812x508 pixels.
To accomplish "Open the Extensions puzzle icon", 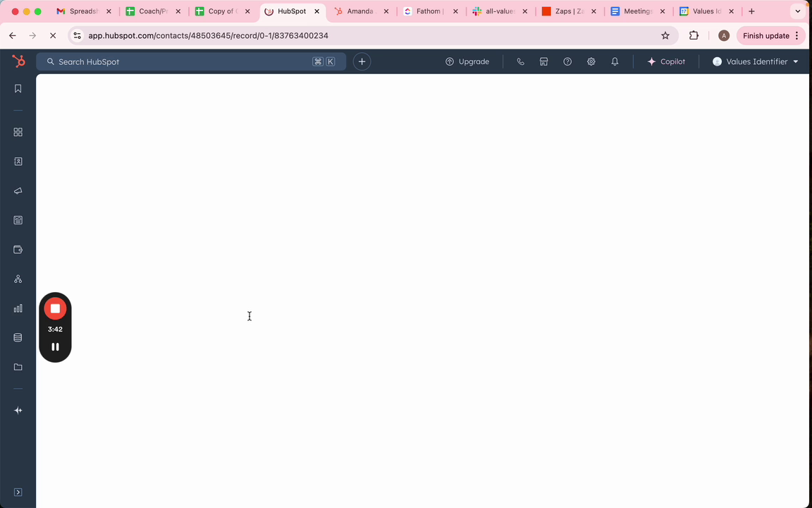I will (x=694, y=36).
